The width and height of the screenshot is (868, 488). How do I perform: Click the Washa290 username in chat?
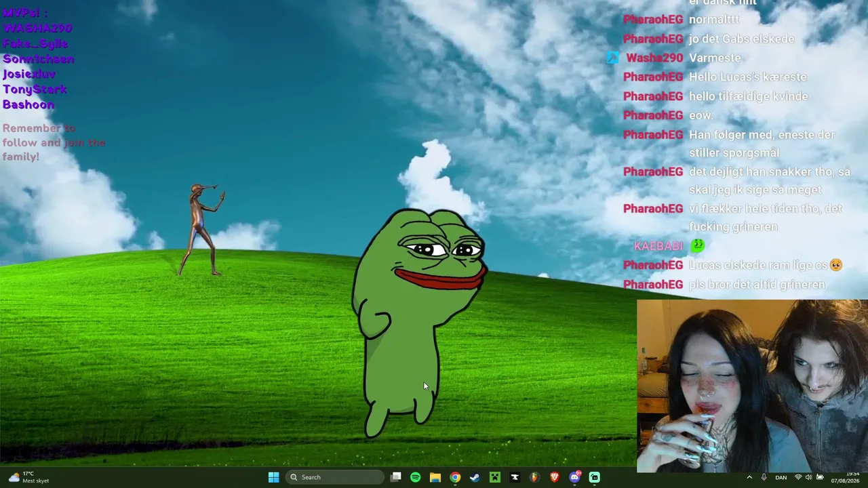coord(654,58)
